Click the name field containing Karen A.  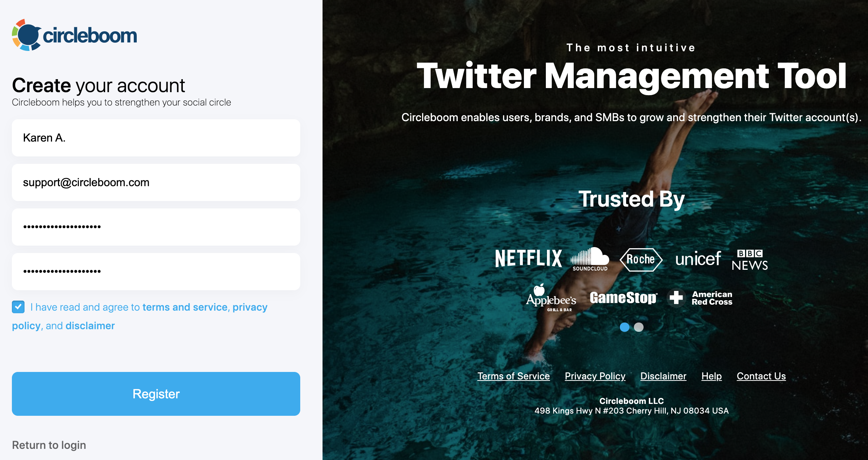pos(156,138)
